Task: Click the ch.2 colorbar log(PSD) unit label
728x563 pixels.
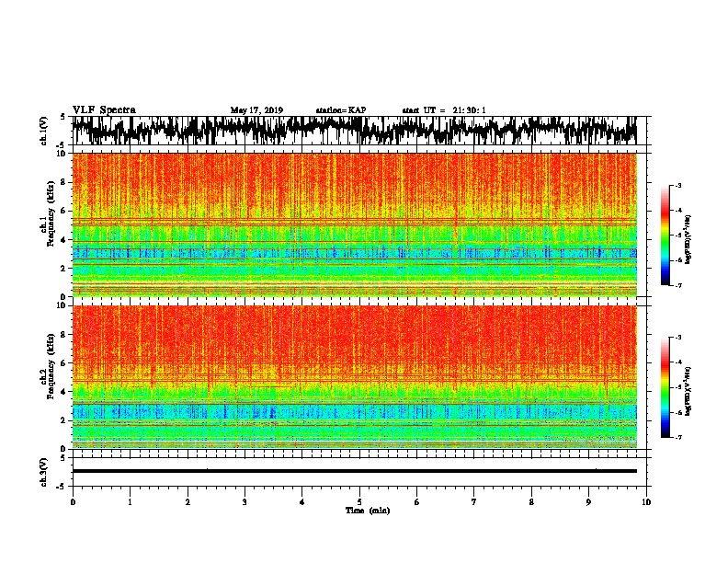Action: [x=688, y=392]
